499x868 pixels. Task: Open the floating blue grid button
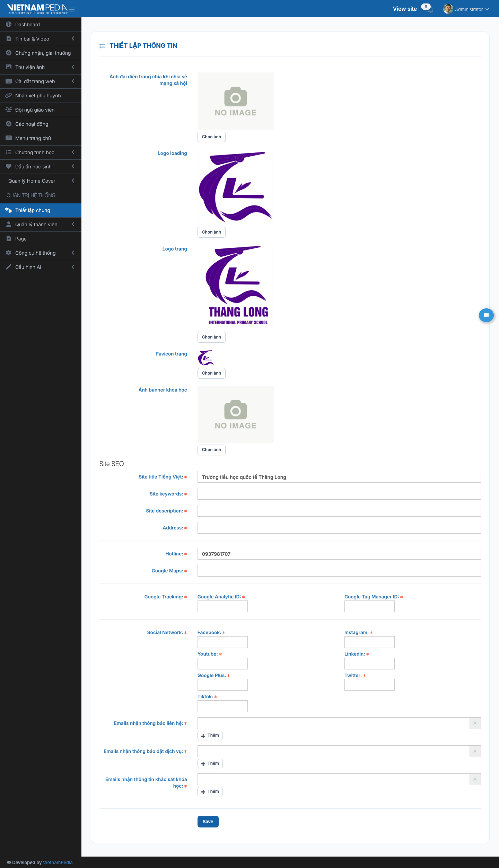tap(486, 315)
